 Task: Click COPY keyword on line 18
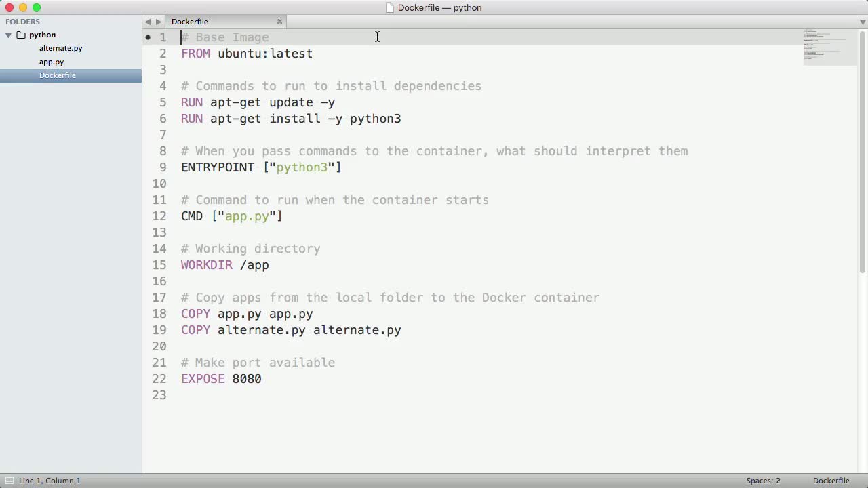point(195,314)
